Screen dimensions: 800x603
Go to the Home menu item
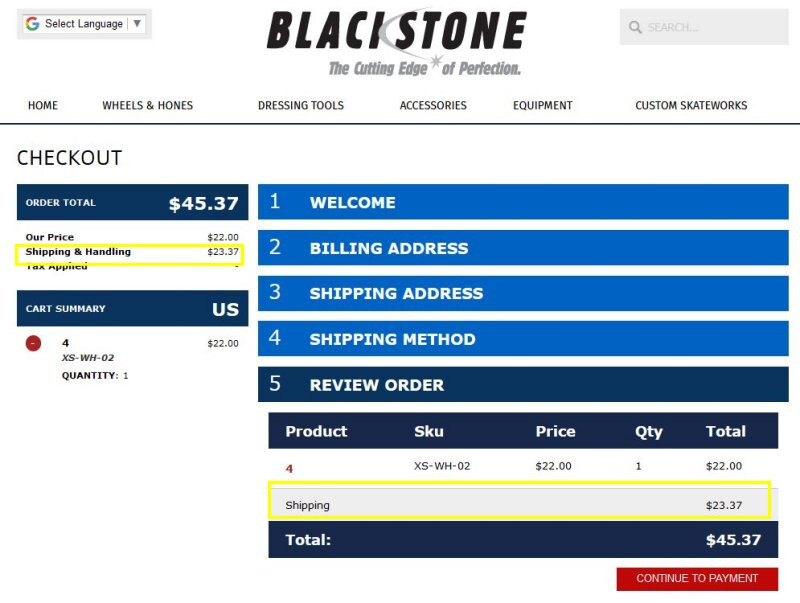pyautogui.click(x=42, y=105)
